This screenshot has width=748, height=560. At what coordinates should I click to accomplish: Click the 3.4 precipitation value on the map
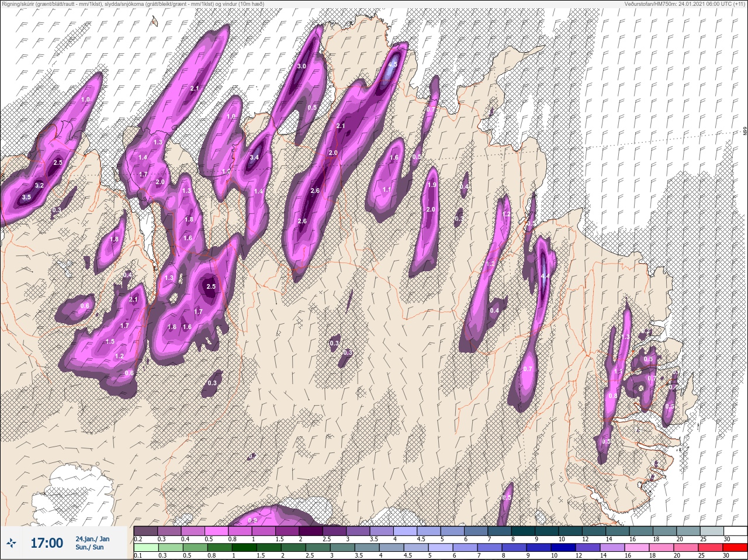[x=255, y=158]
